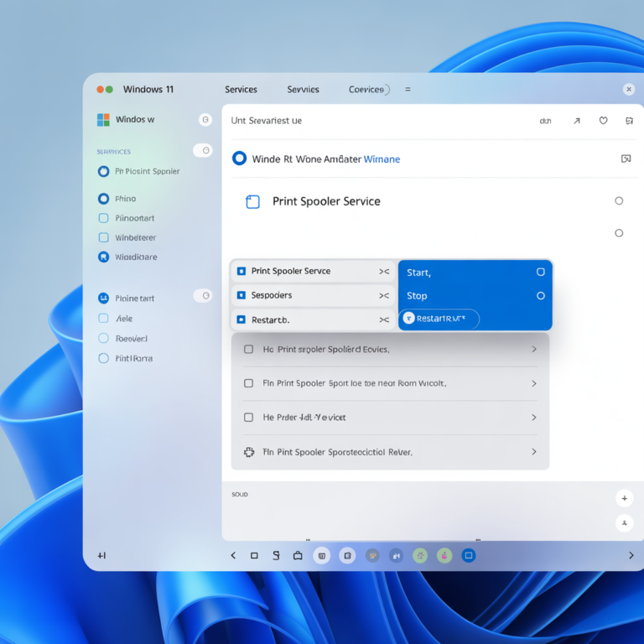Click the round button below the plus button
644x644 pixels.
[x=624, y=523]
